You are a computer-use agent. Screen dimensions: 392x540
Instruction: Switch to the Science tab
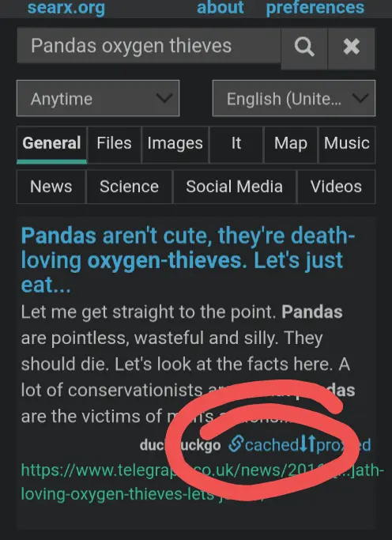click(x=129, y=187)
